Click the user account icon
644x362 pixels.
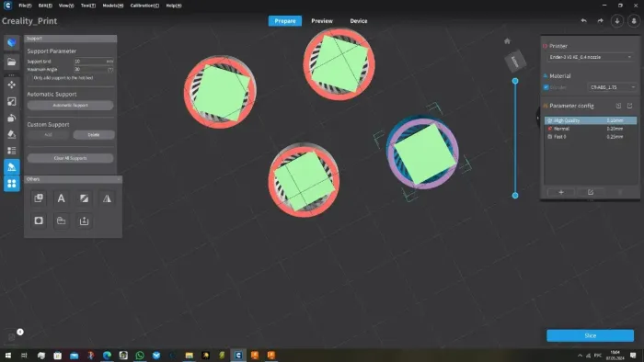pyautogui.click(x=634, y=21)
